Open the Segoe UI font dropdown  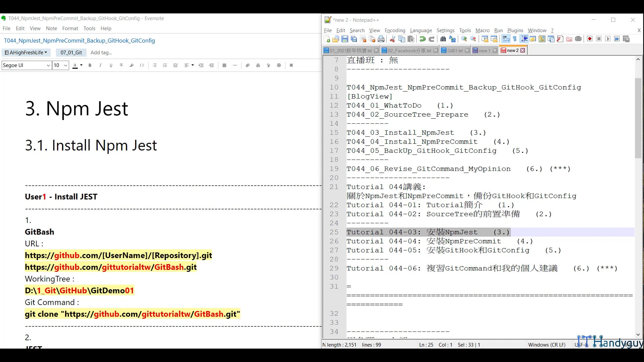click(x=26, y=65)
